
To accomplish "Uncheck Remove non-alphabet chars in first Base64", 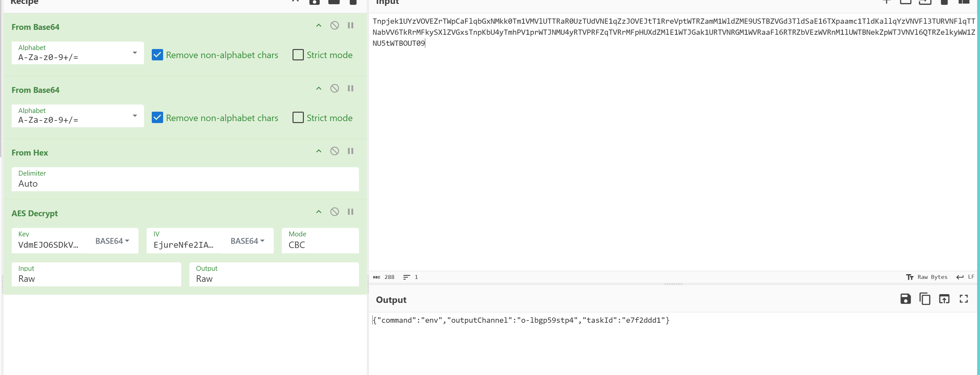I will (x=158, y=55).
